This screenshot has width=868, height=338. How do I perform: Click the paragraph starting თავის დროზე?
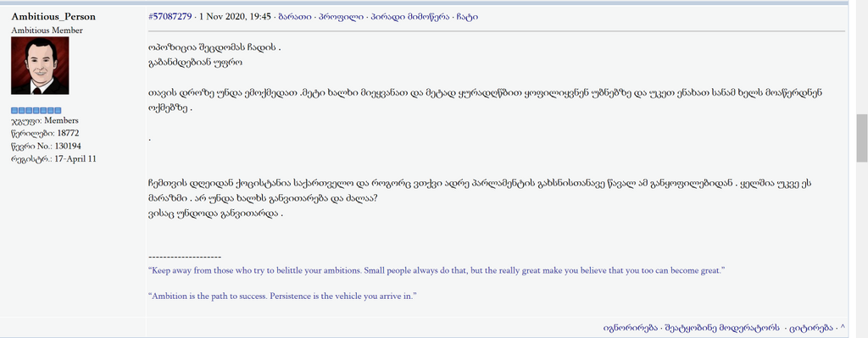pos(486,100)
